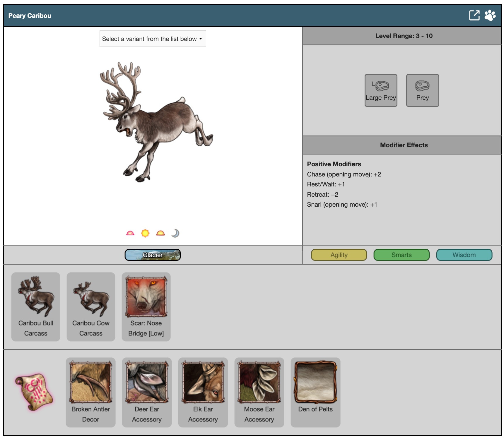
Task: Open the Caribou Bull Carcass item
Action: click(x=36, y=306)
